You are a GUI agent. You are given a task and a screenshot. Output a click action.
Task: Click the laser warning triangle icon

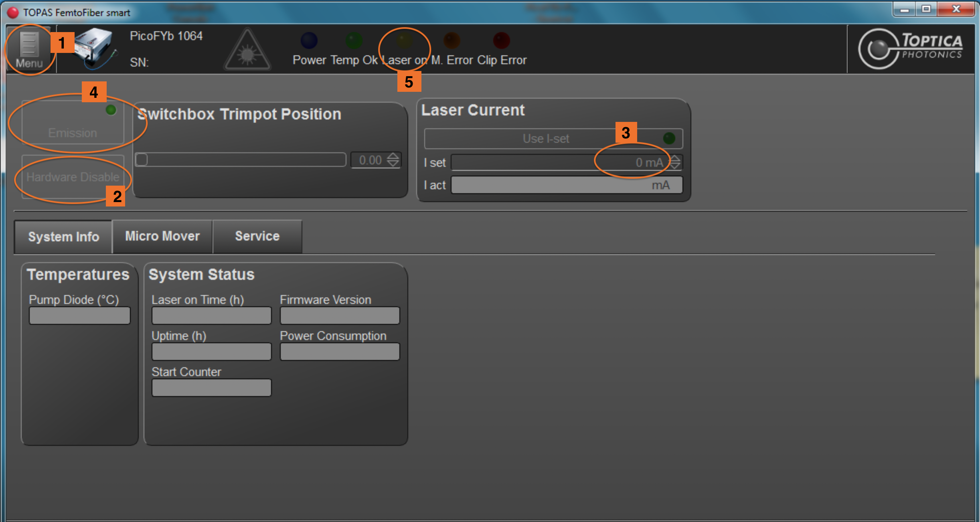click(x=247, y=50)
